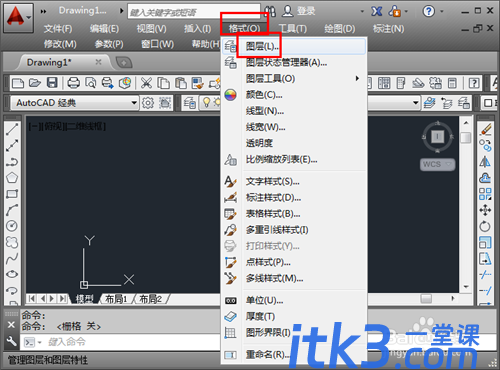
Task: Select the Polygon draw tool
Action: [12, 178]
